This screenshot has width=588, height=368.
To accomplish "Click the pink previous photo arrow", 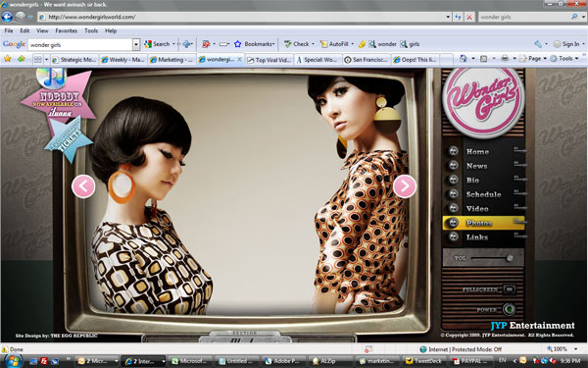I will click(x=83, y=186).
